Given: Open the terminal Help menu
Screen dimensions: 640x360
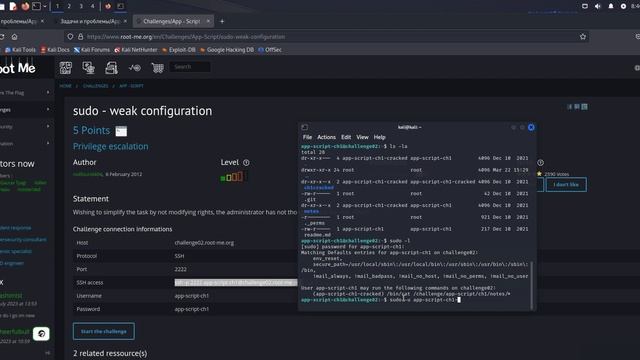Looking at the screenshot, I should coord(380,137).
